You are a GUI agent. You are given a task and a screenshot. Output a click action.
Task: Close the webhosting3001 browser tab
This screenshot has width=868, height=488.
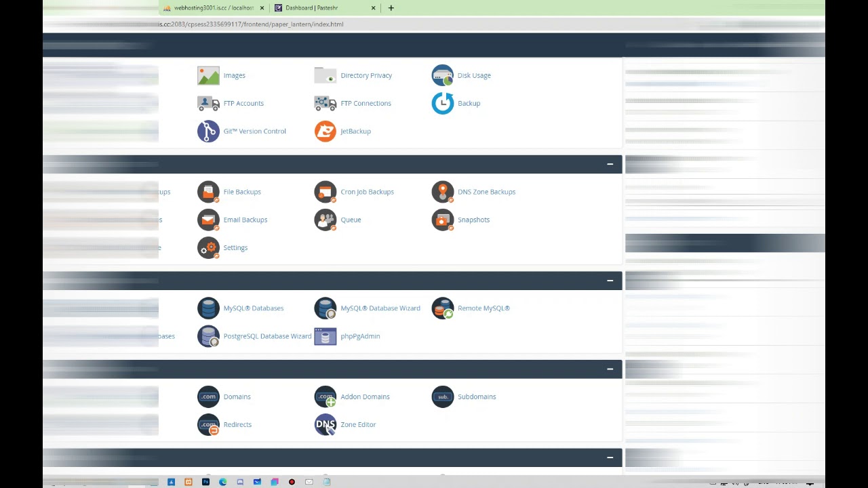tap(262, 7)
